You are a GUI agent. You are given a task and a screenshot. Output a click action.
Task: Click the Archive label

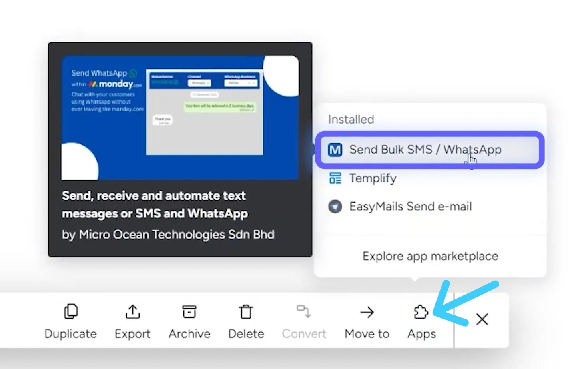click(x=189, y=334)
